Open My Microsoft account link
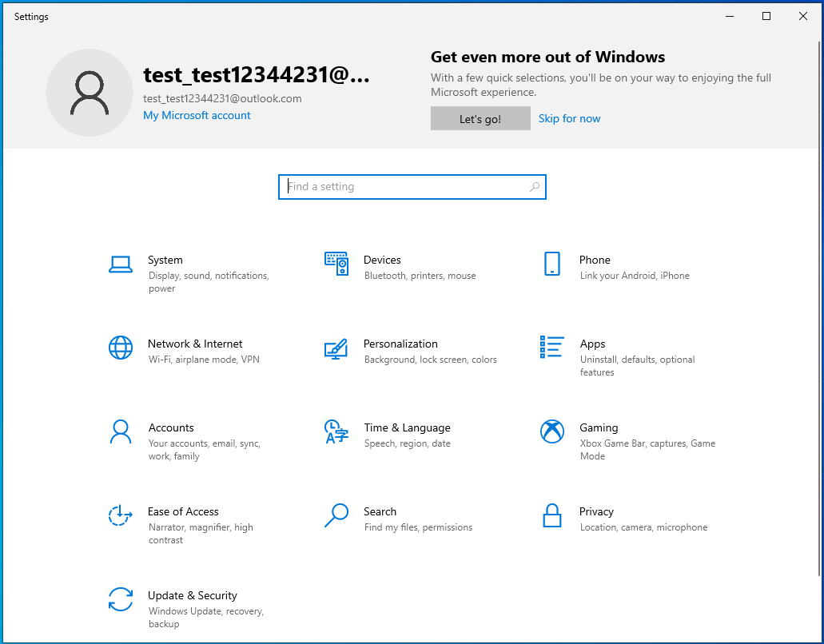 pos(197,116)
